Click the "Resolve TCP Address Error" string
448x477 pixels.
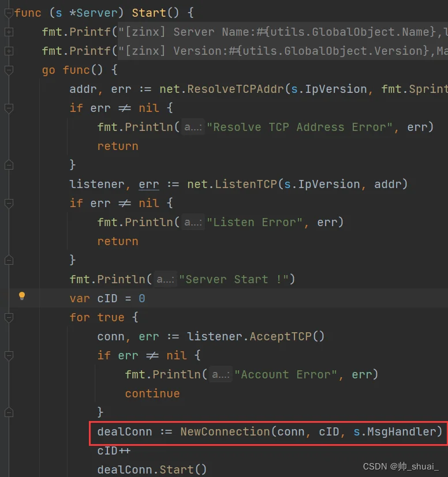tap(300, 127)
